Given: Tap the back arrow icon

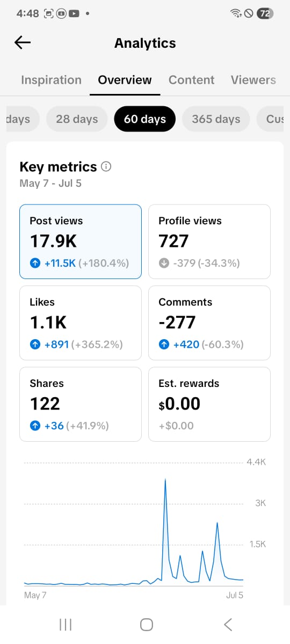Looking at the screenshot, I should 23,43.
